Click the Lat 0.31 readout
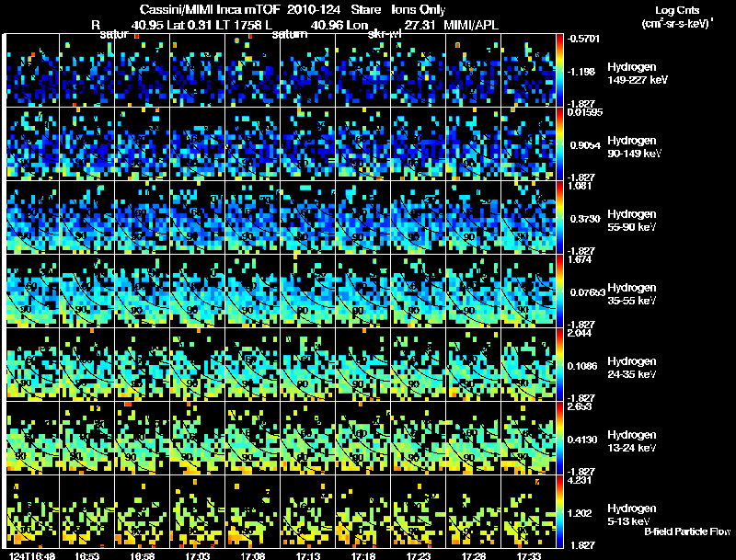Viewport: 736px width, 560px height. [x=189, y=25]
